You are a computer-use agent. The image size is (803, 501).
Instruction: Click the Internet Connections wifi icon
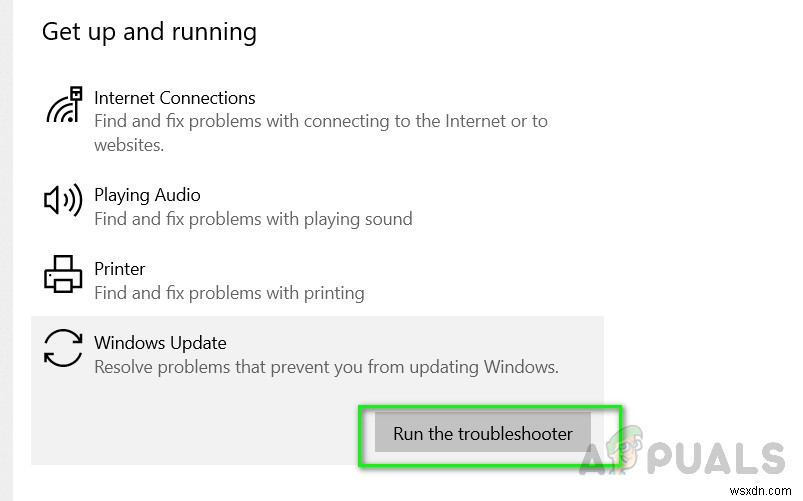pos(62,105)
